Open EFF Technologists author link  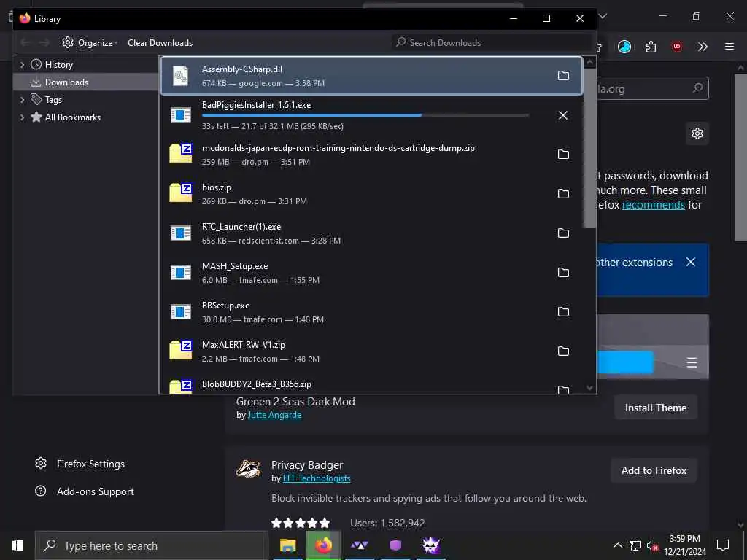(x=317, y=478)
